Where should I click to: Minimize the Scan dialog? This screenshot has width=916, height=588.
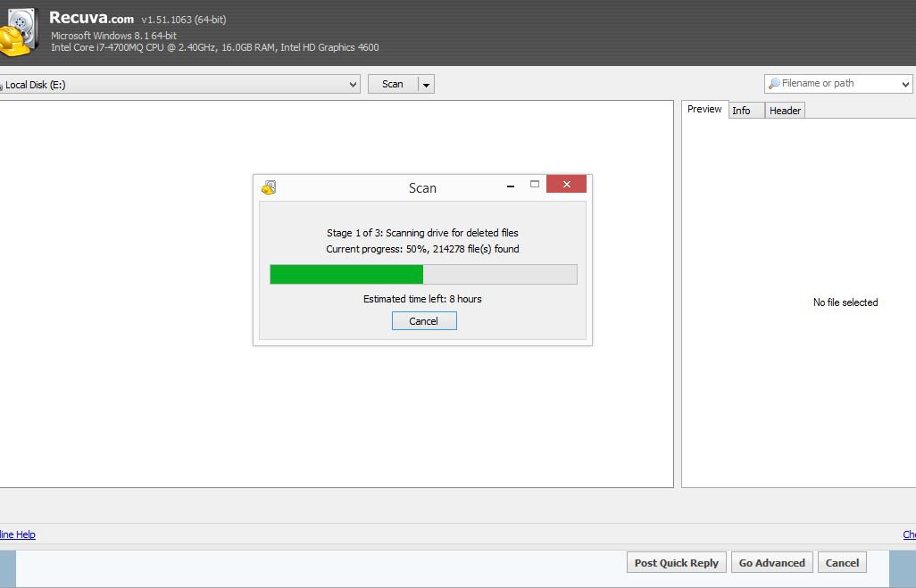(x=511, y=186)
